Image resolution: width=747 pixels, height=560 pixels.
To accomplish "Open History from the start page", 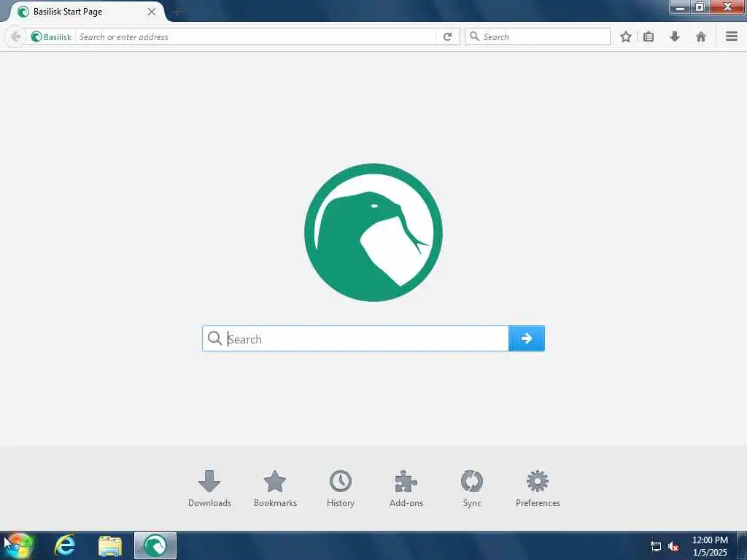I will (x=341, y=489).
